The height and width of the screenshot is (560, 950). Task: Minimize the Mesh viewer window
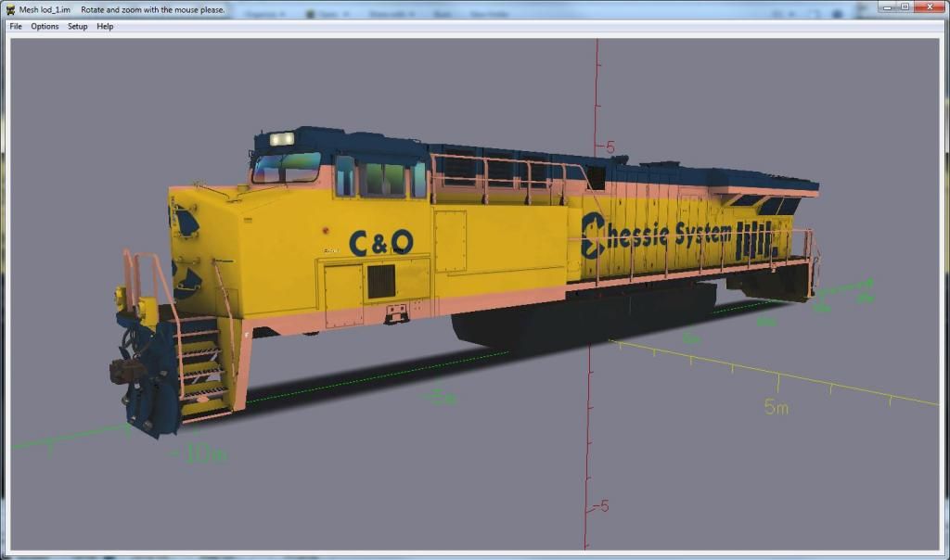[888, 7]
